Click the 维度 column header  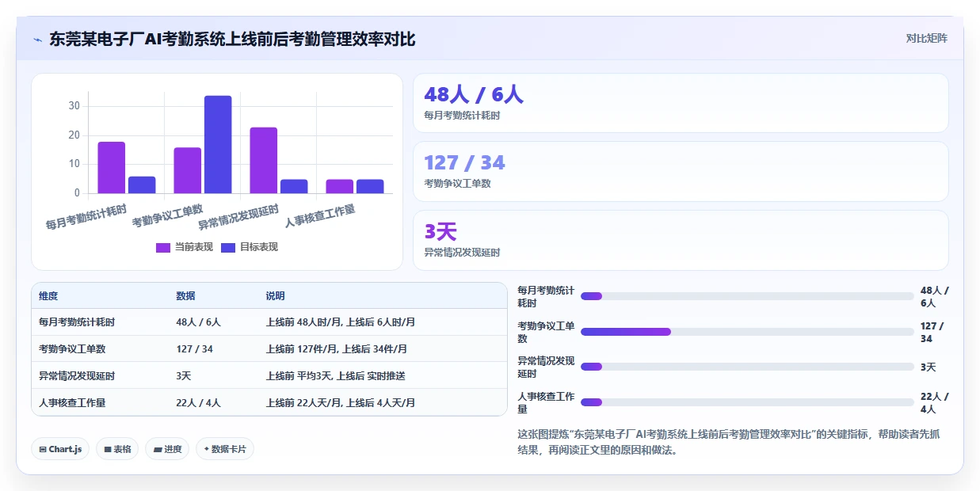coord(48,295)
